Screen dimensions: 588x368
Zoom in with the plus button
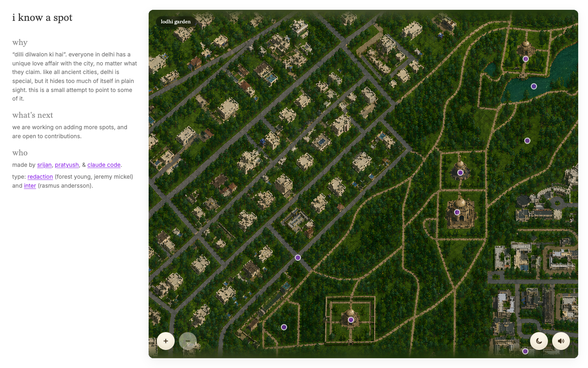tap(166, 341)
